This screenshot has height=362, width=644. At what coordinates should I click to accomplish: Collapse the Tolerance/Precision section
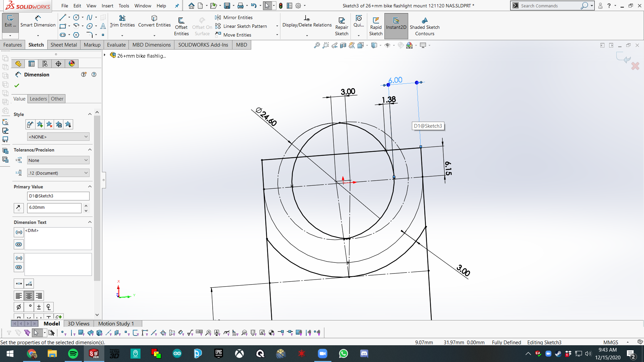(x=90, y=150)
